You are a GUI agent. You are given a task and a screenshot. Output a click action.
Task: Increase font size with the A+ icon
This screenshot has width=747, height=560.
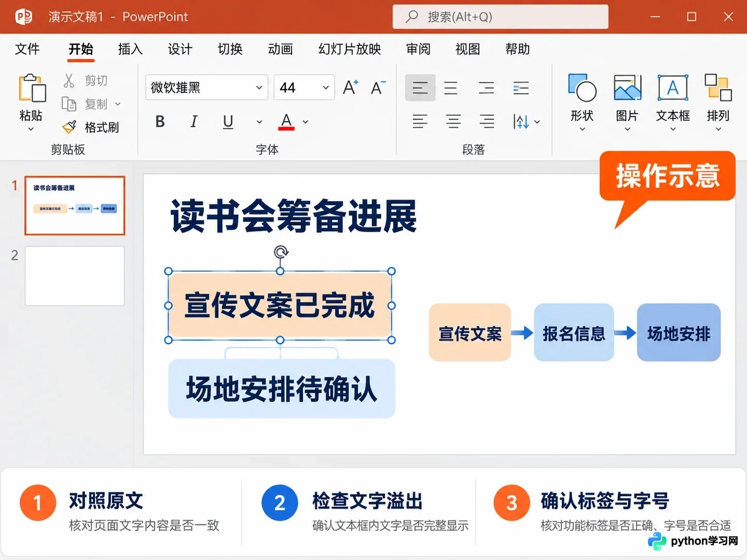[x=351, y=88]
